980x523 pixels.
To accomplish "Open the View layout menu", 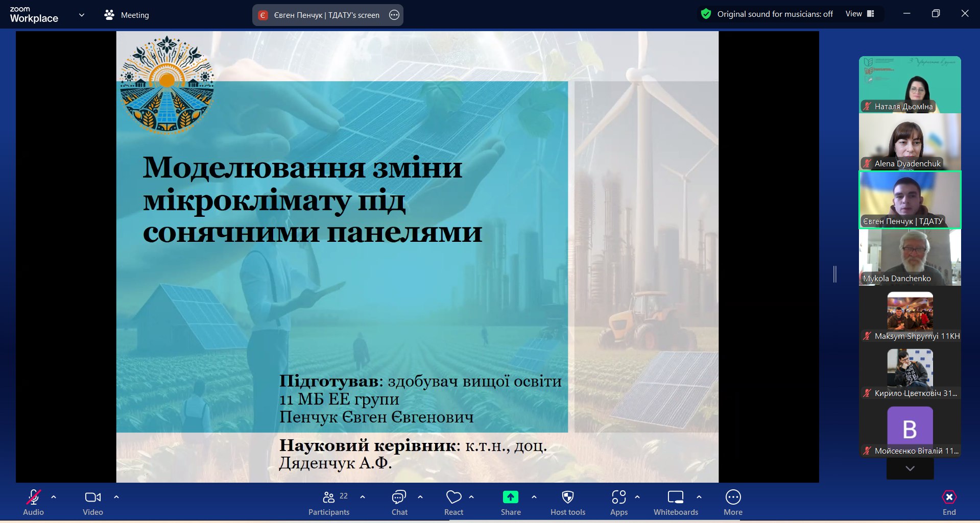I will [x=859, y=14].
